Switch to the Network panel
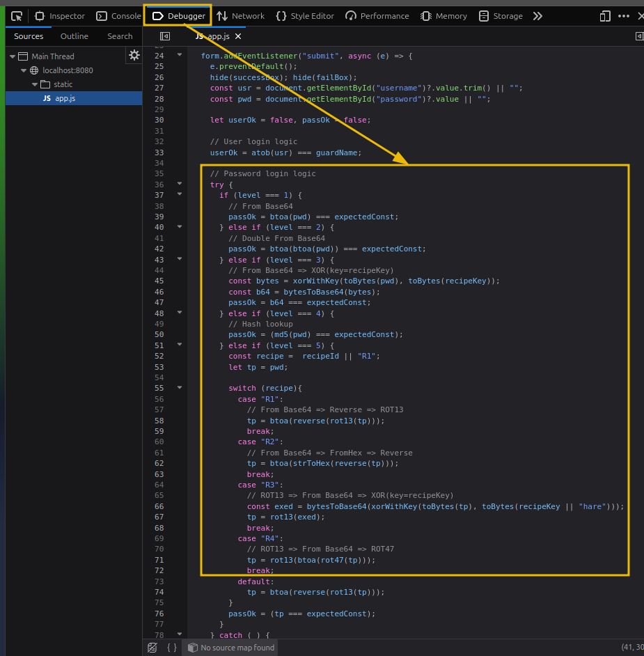644x656 pixels. point(240,15)
